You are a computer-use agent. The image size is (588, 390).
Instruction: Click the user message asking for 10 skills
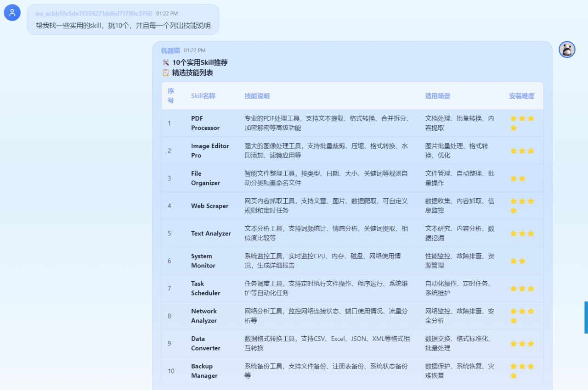click(x=123, y=25)
